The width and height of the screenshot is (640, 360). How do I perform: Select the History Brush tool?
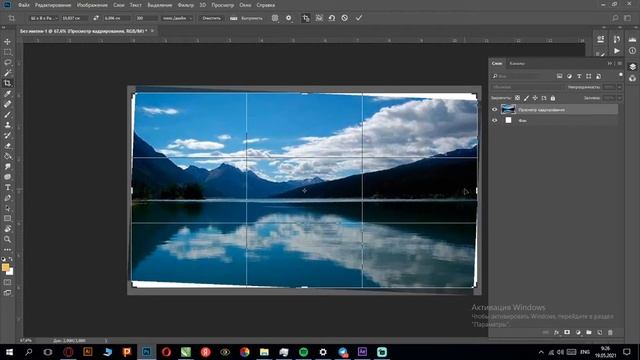(x=7, y=136)
